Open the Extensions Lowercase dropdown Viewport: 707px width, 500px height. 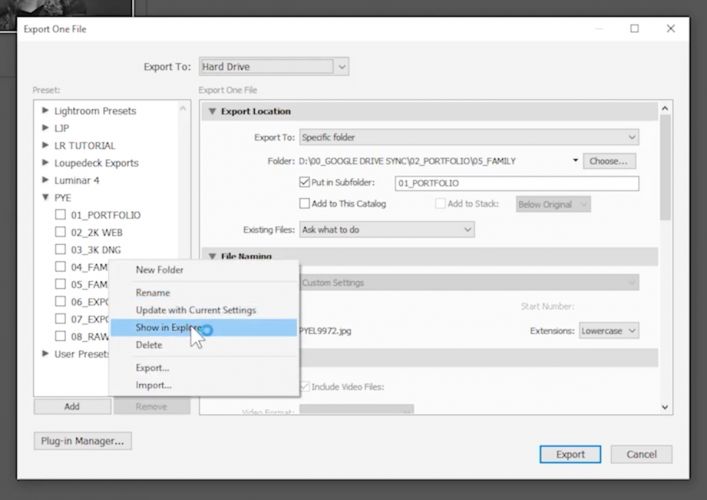coord(609,330)
